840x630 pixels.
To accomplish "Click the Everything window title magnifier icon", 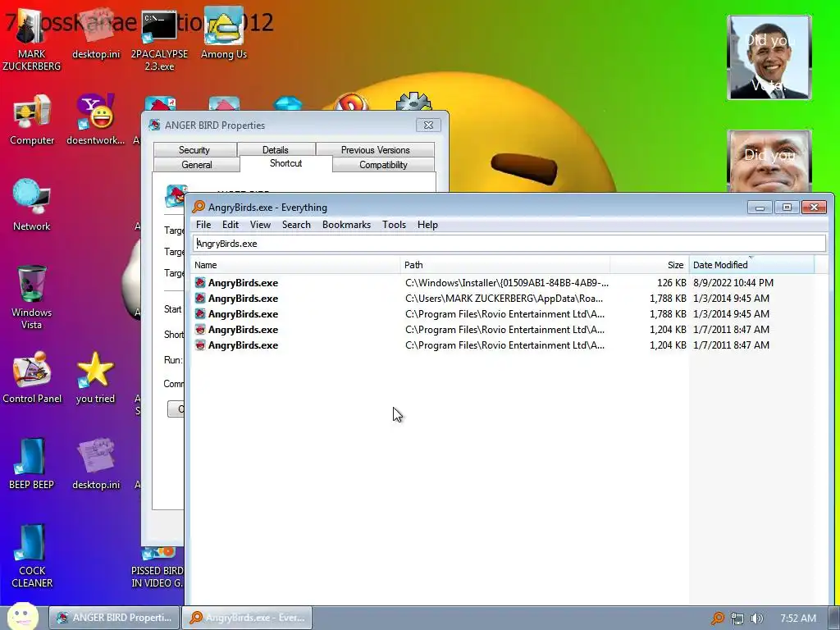I will [199, 207].
